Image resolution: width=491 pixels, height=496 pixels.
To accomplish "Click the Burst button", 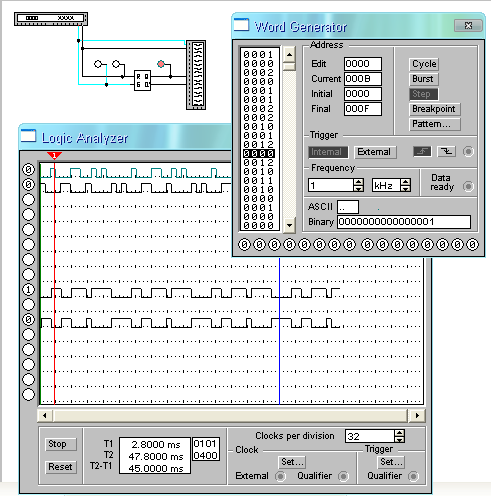I will [x=424, y=79].
